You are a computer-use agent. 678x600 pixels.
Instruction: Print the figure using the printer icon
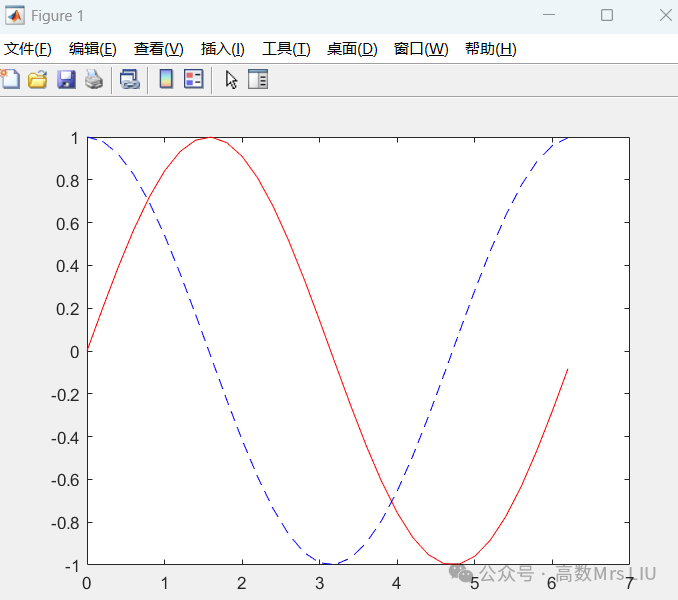coord(94,80)
